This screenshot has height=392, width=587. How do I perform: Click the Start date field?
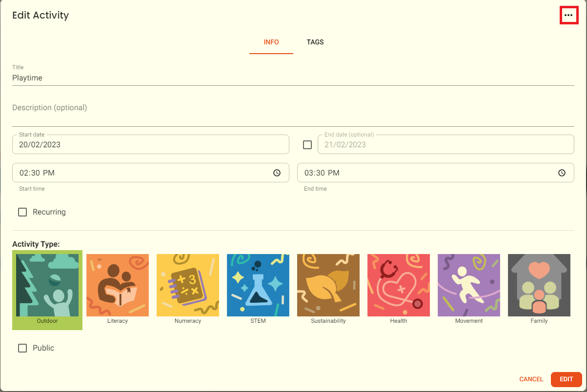click(151, 144)
